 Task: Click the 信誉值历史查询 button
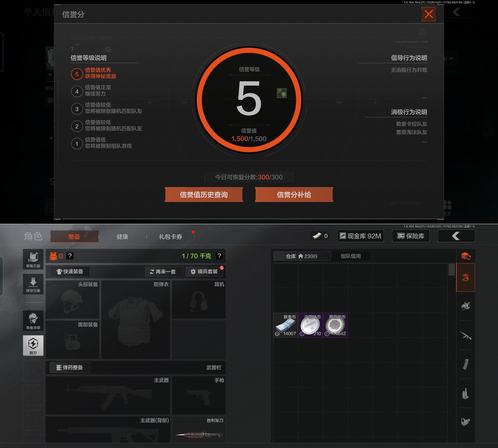tap(204, 195)
